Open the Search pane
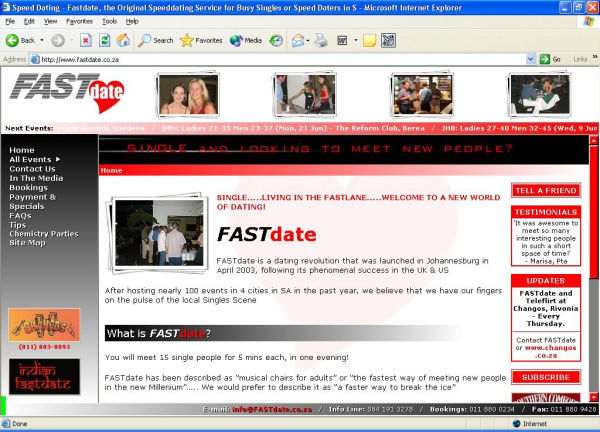The width and height of the screenshot is (600, 432). pyautogui.click(x=156, y=40)
